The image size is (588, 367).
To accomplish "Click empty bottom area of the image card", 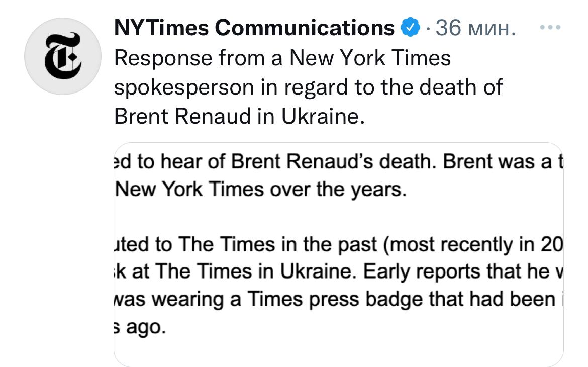I will (x=338, y=351).
